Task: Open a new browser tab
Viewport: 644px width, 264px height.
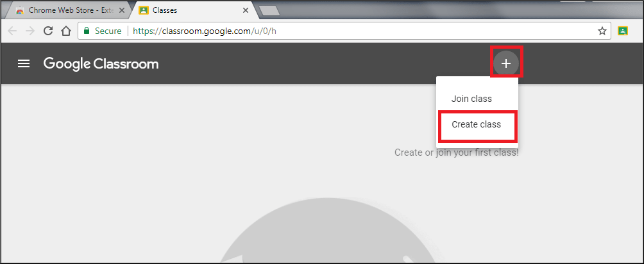Action: pos(270,11)
